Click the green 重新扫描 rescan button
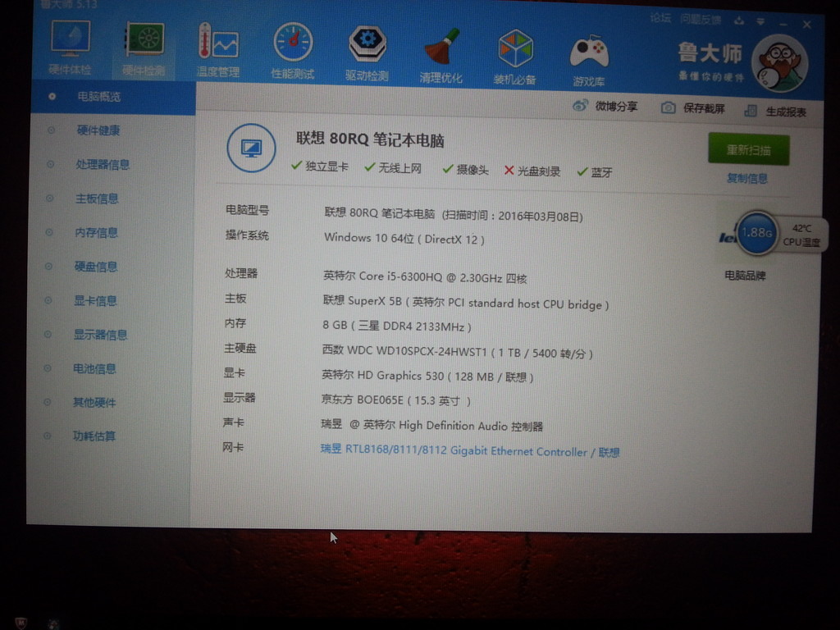840x630 pixels. (748, 149)
